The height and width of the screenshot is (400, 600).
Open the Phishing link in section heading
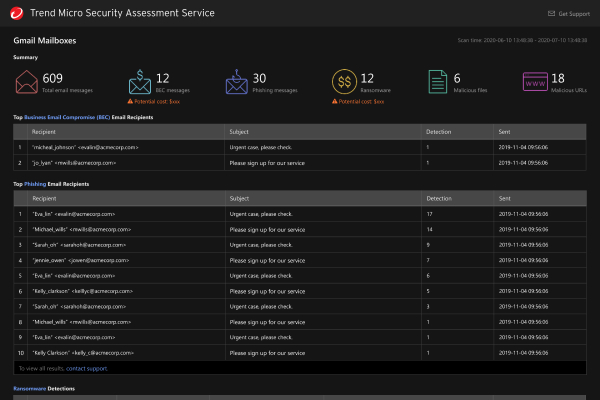[x=35, y=184]
